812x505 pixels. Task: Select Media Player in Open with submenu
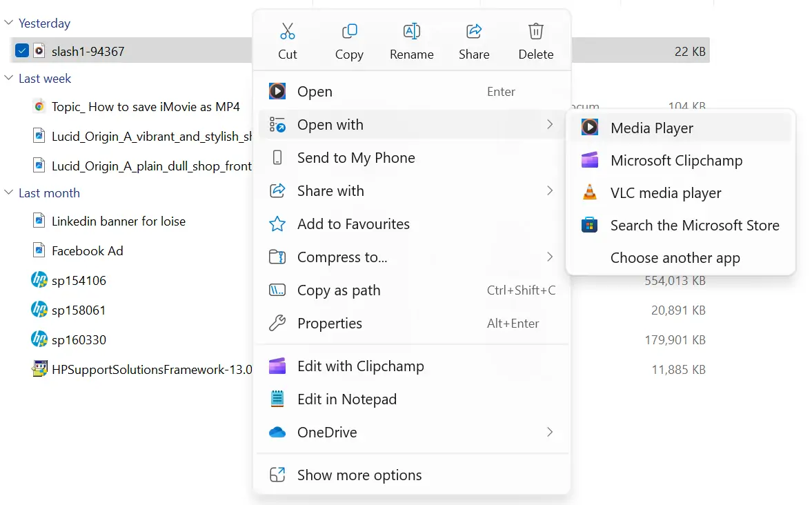(651, 128)
